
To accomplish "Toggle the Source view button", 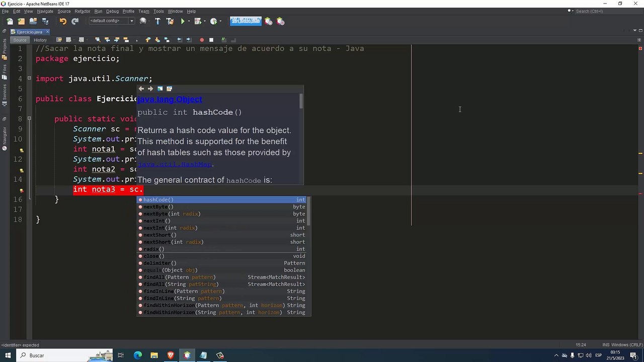I will click(20, 40).
